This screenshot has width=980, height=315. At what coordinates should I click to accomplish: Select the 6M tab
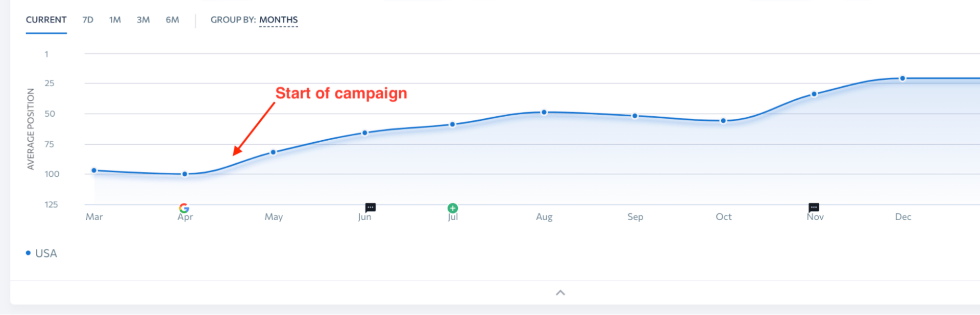(x=172, y=20)
